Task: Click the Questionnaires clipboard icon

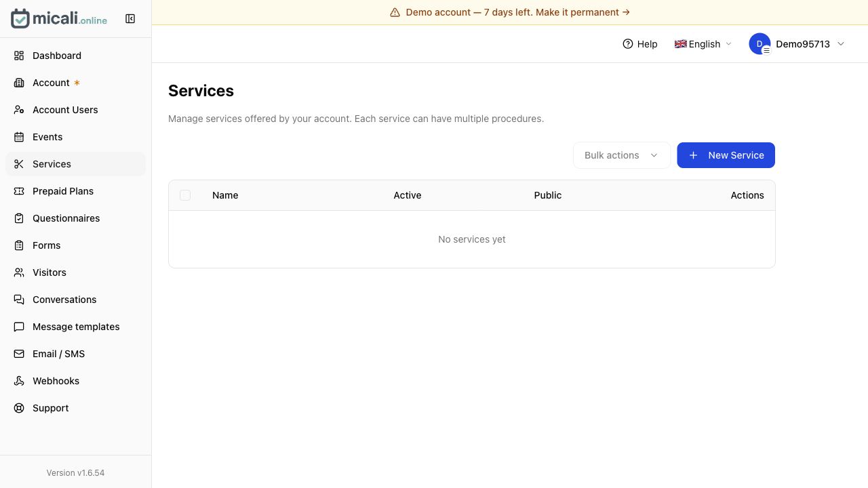Action: tap(19, 218)
